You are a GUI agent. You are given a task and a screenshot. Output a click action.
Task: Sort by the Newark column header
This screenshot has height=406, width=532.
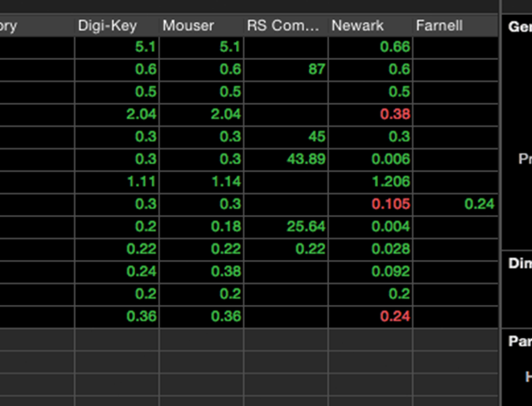click(370, 25)
